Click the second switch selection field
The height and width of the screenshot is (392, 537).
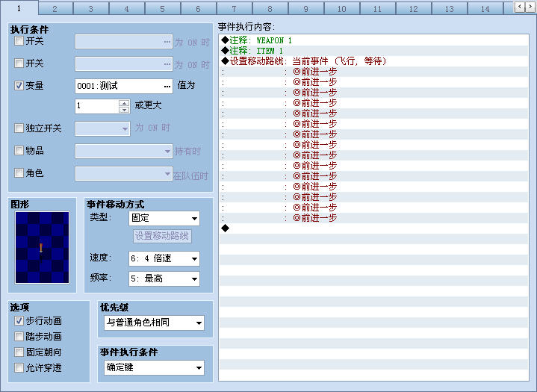pos(124,64)
